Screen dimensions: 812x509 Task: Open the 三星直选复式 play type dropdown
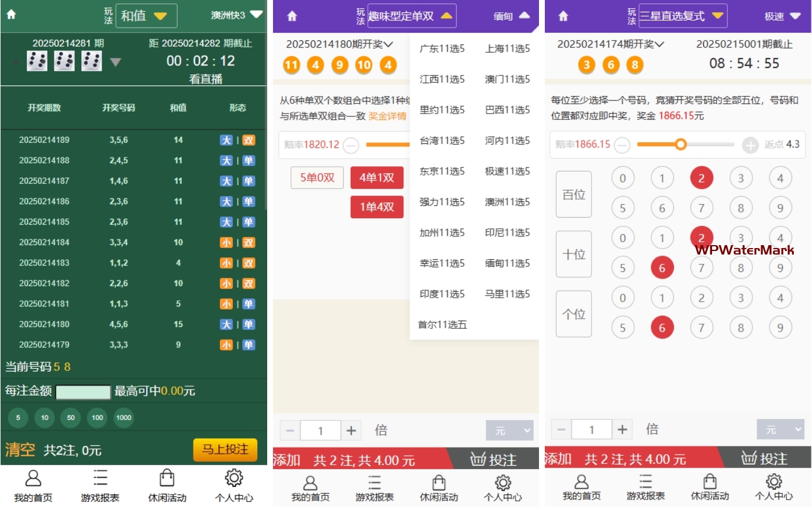(683, 16)
